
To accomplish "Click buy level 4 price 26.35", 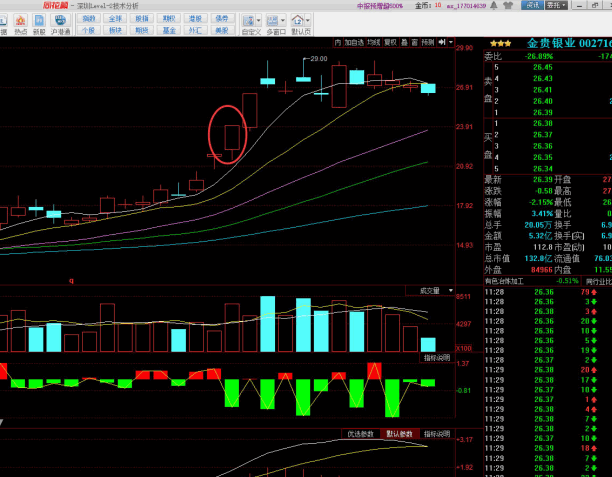I will pos(543,157).
